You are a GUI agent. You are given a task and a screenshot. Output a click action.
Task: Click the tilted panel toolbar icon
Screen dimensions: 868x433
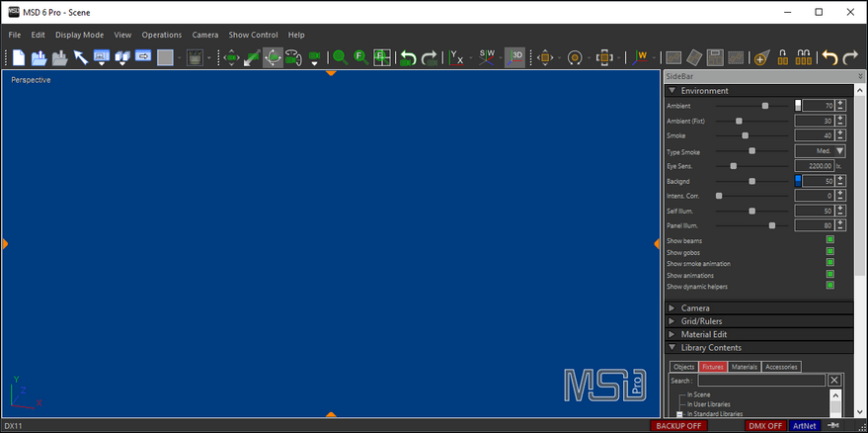point(694,57)
